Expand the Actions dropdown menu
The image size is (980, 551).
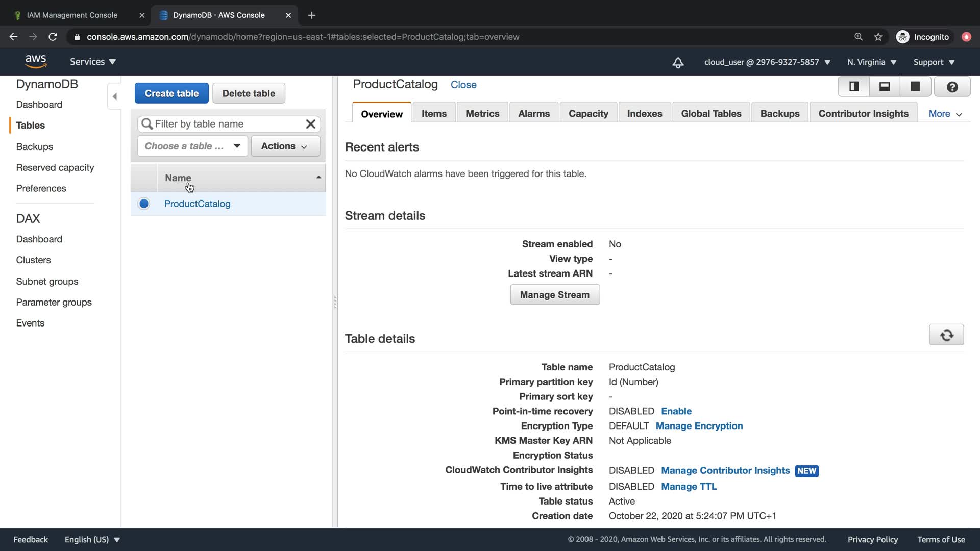pyautogui.click(x=285, y=146)
